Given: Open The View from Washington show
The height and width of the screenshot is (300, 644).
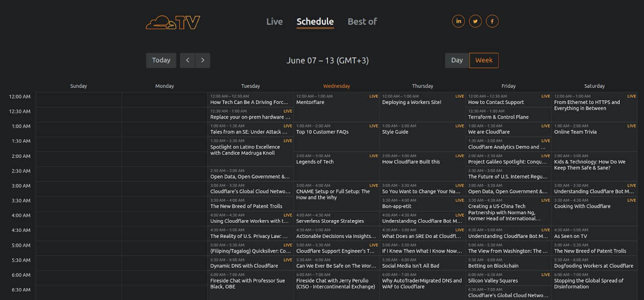Looking at the screenshot, I should pyautogui.click(x=508, y=248).
